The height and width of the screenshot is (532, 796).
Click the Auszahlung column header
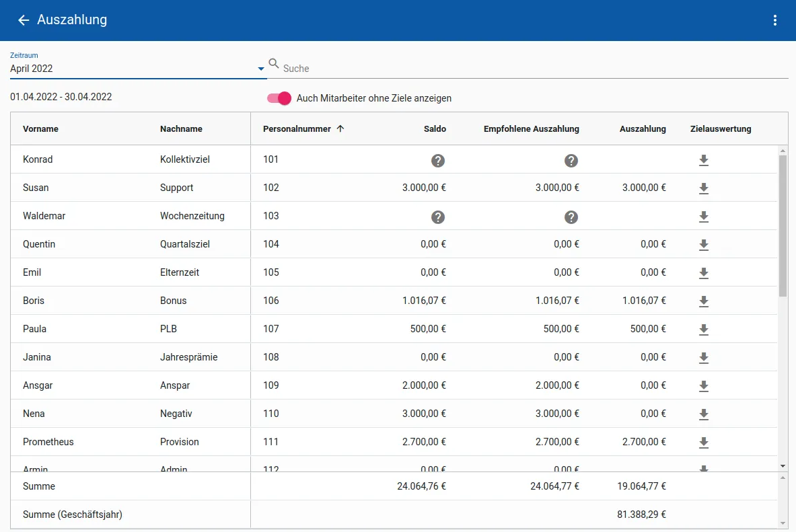[643, 129]
